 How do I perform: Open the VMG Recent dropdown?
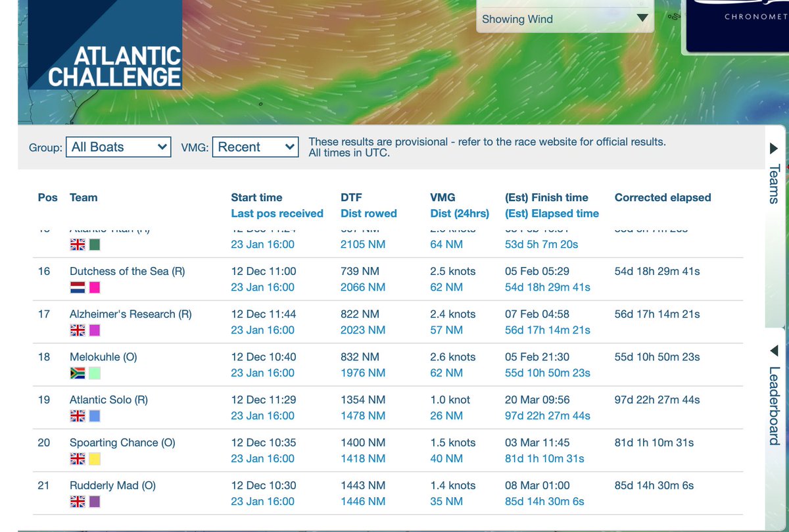point(256,147)
